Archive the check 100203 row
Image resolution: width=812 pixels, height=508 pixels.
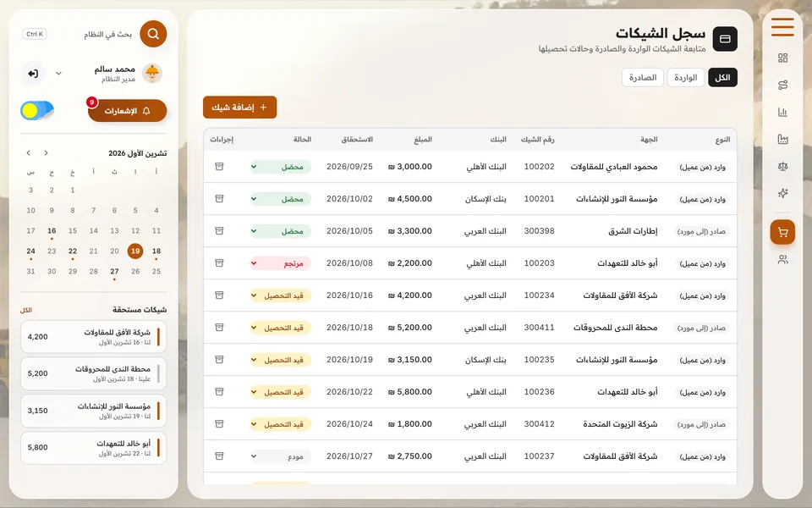pos(219,262)
